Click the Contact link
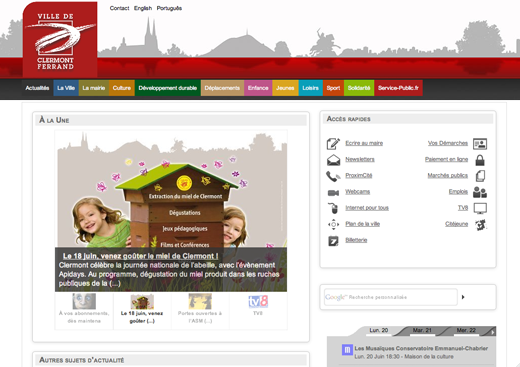520x367 pixels. pyautogui.click(x=119, y=8)
